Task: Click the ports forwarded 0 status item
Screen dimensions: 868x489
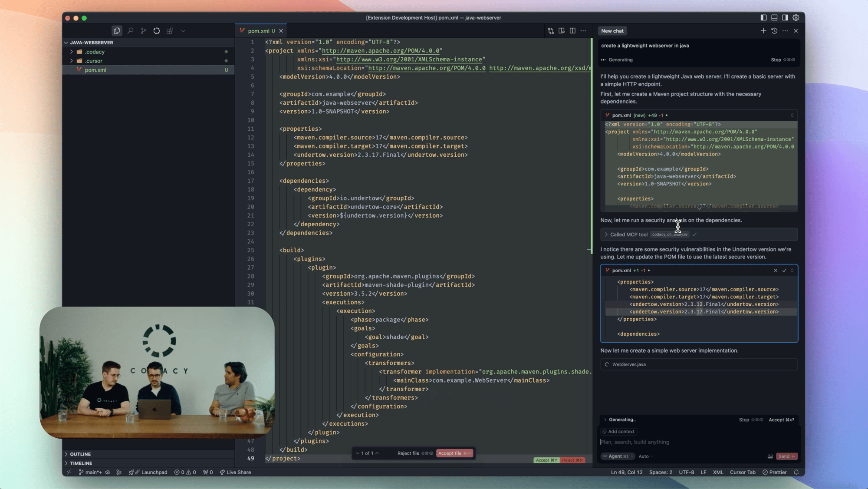Action: (x=208, y=472)
